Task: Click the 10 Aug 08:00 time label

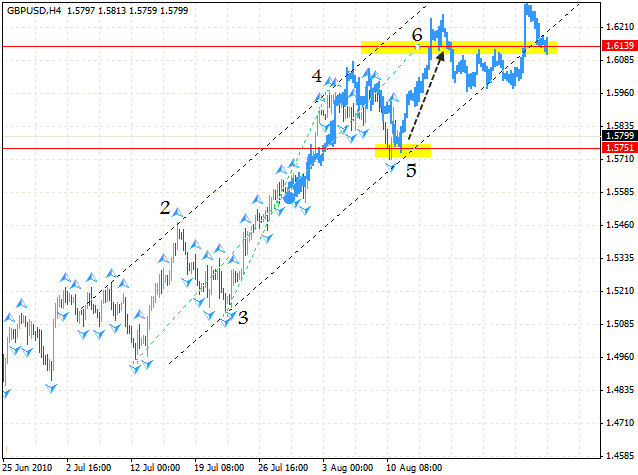Action: [x=414, y=468]
